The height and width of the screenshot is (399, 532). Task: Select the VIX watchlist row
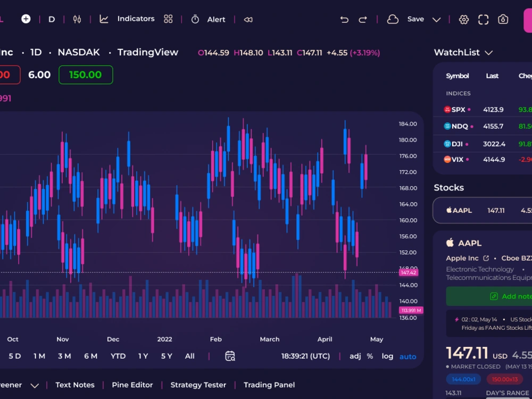[x=483, y=159]
